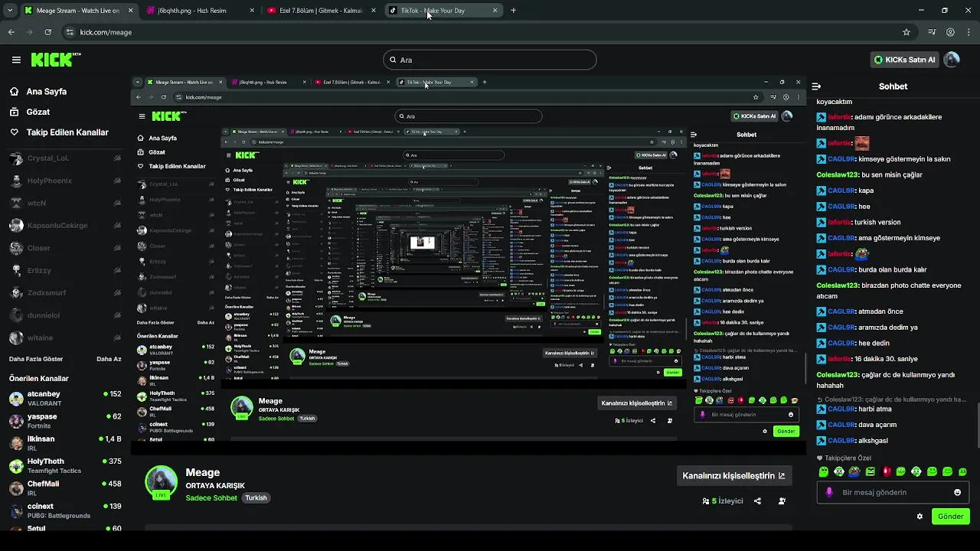Focus the outer Bir mesaj gönderin input field
This screenshot has width=980, height=551.
[x=893, y=492]
